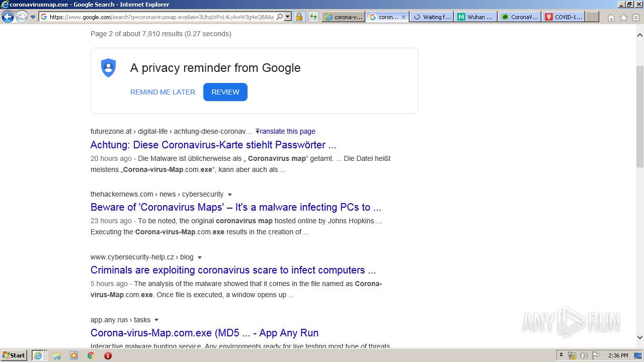644x362 pixels.
Task: Click the Google favicon in address bar
Action: coord(44,17)
